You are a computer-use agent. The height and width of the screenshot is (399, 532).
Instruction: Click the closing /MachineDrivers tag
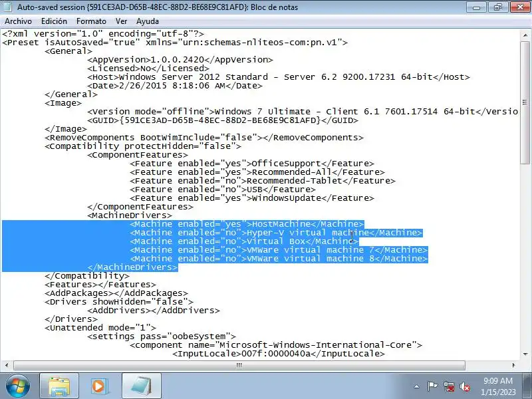pyautogui.click(x=132, y=267)
